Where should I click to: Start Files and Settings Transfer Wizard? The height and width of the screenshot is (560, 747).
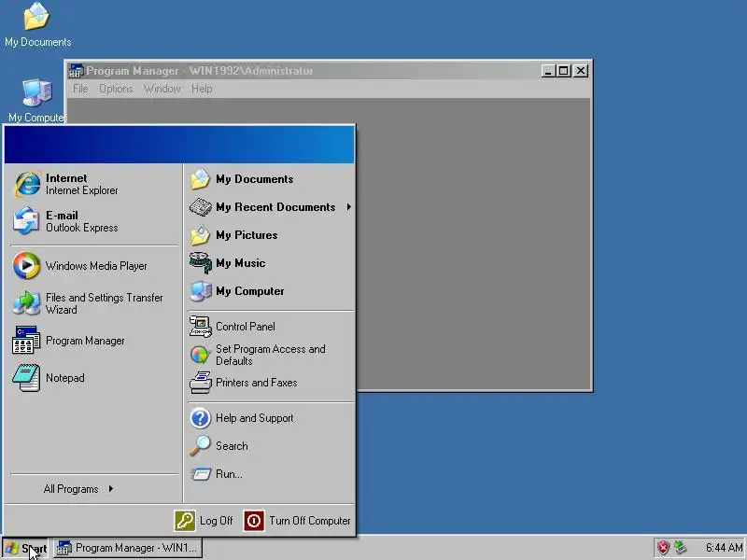94,303
